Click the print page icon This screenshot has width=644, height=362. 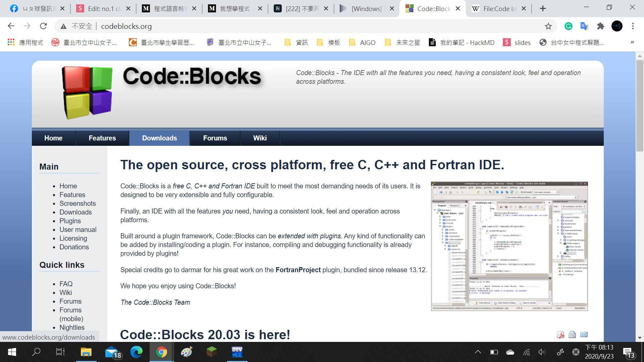[572, 335]
